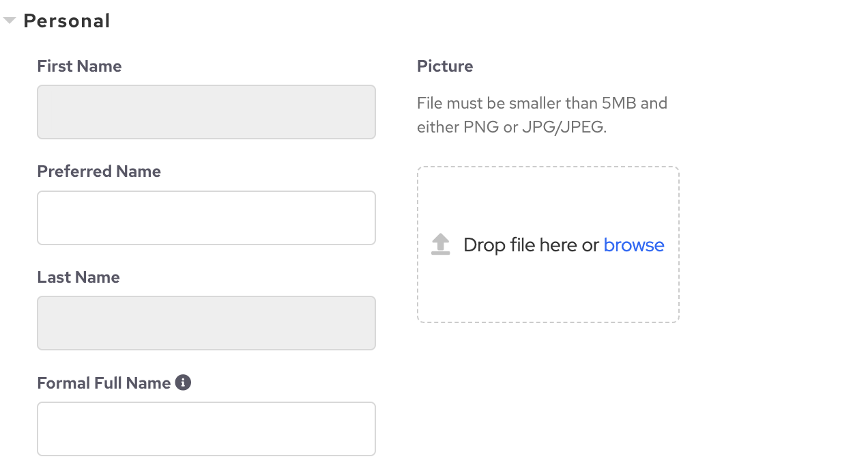Click the upload arrow icon in drop zone
Image resolution: width=868 pixels, height=474 pixels.
pyautogui.click(x=441, y=245)
